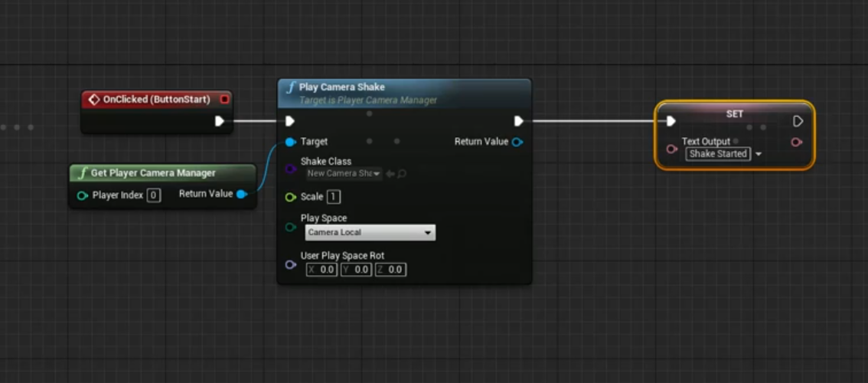This screenshot has width=868, height=383.
Task: Click the User Play Space Rot pin
Action: [x=290, y=264]
